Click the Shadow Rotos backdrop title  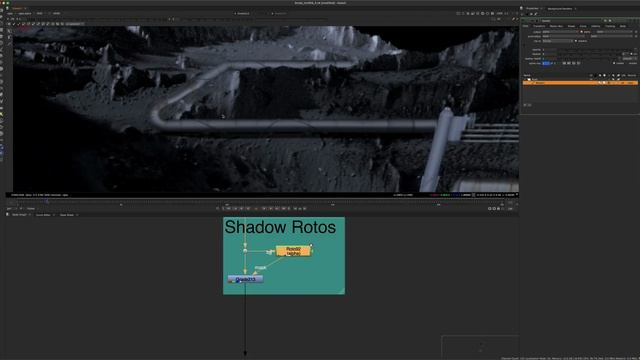[x=280, y=227]
